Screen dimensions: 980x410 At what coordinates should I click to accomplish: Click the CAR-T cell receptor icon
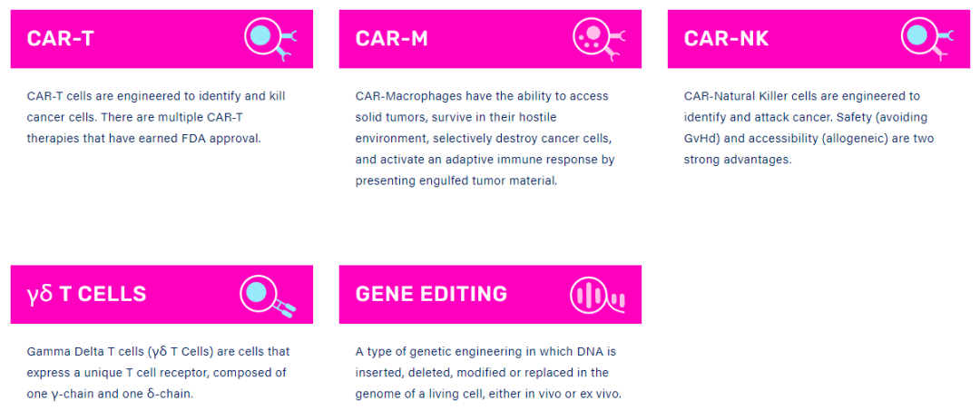point(270,39)
